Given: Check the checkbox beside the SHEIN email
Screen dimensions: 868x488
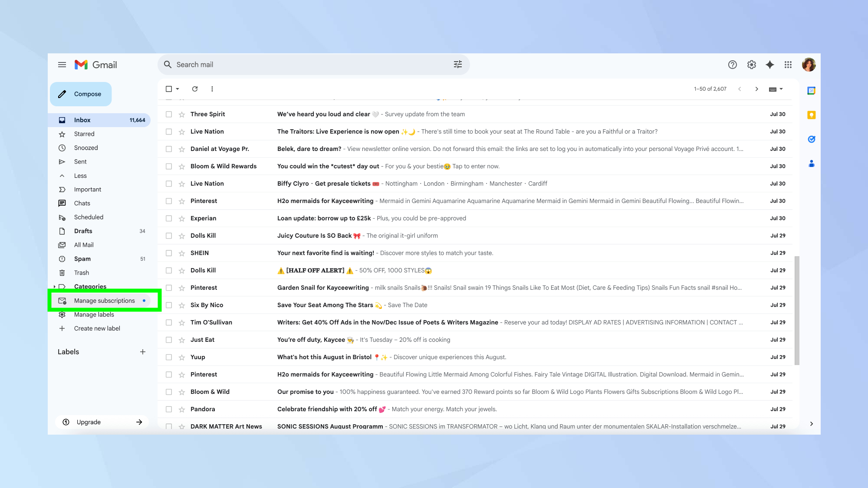Looking at the screenshot, I should pyautogui.click(x=169, y=253).
